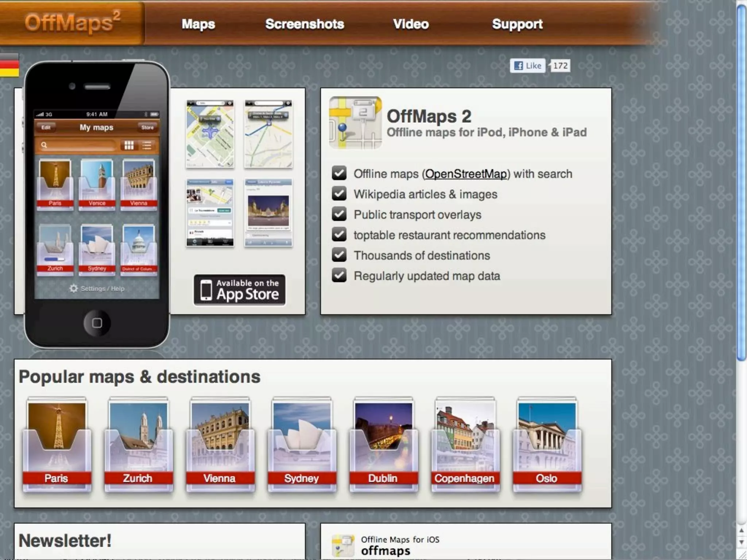This screenshot has height=560, width=747.
Task: Click checkbox beside Public transport overlays
Action: click(x=339, y=214)
